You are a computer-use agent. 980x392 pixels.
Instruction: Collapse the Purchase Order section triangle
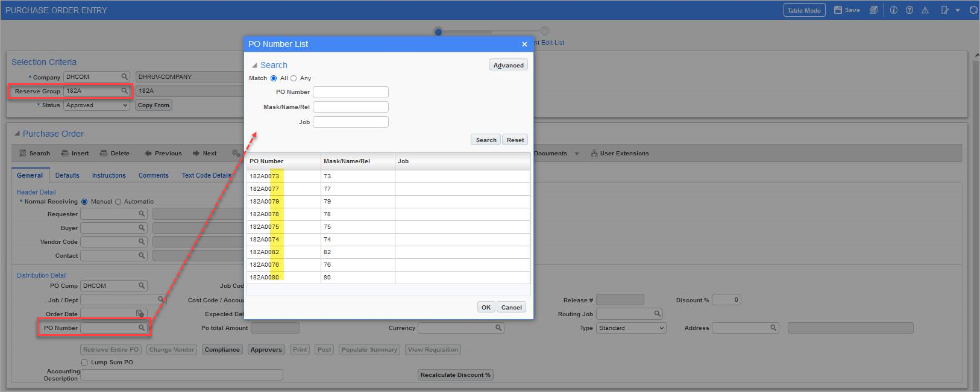(17, 134)
